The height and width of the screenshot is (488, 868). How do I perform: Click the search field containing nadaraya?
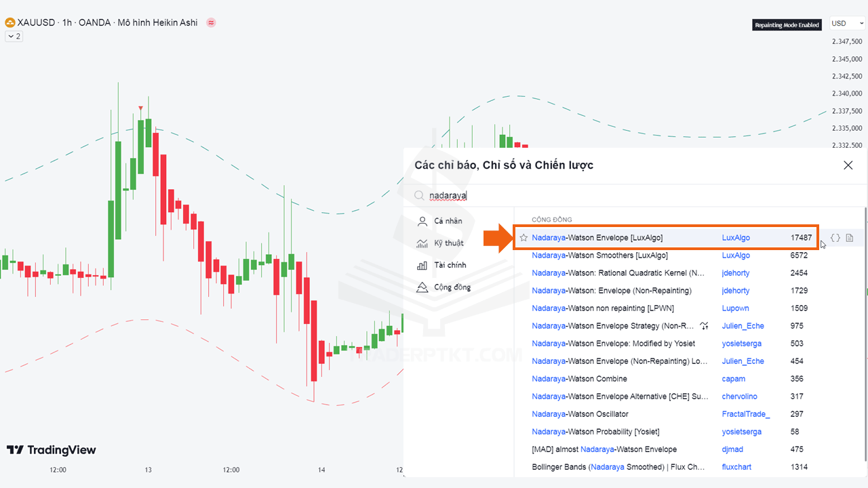[635, 195]
